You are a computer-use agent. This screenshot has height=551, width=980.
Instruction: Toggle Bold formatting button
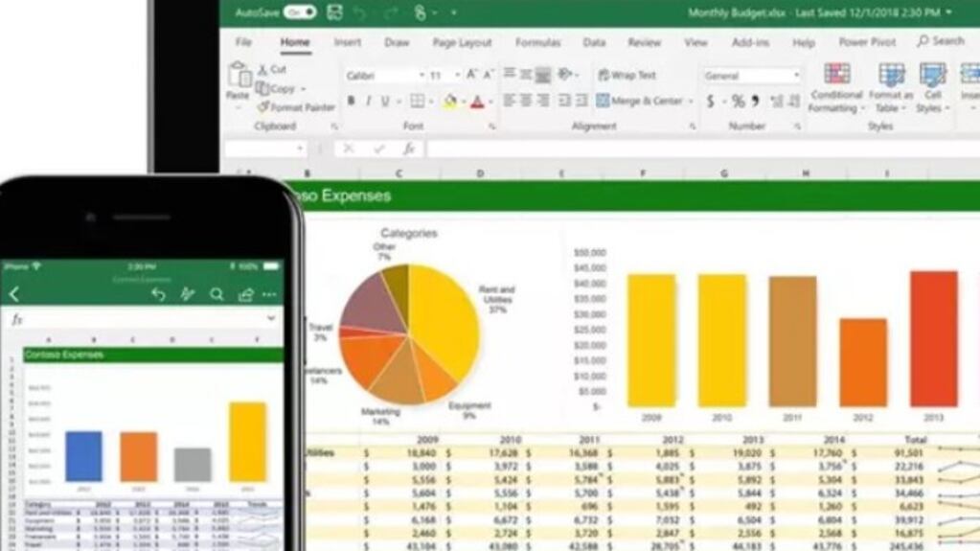tap(351, 101)
